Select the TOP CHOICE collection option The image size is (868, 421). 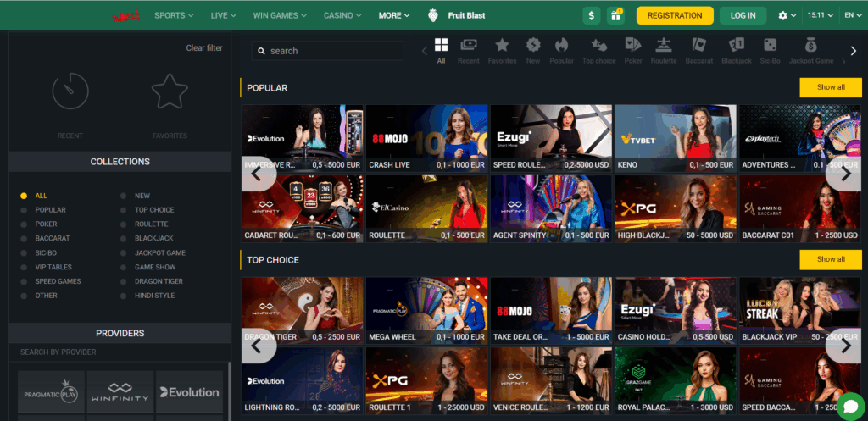[x=147, y=210]
